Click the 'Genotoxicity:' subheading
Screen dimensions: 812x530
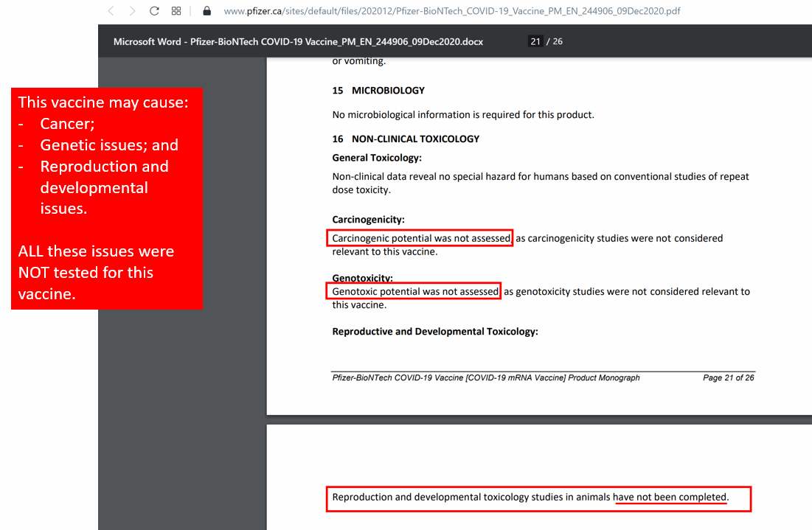coord(363,278)
